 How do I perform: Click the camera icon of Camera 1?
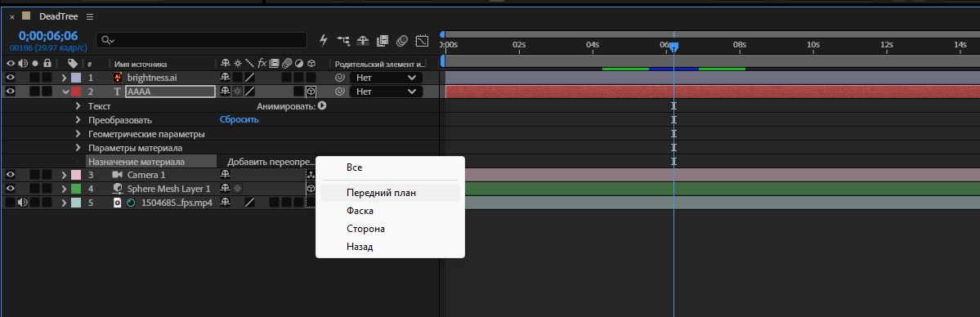click(x=117, y=175)
